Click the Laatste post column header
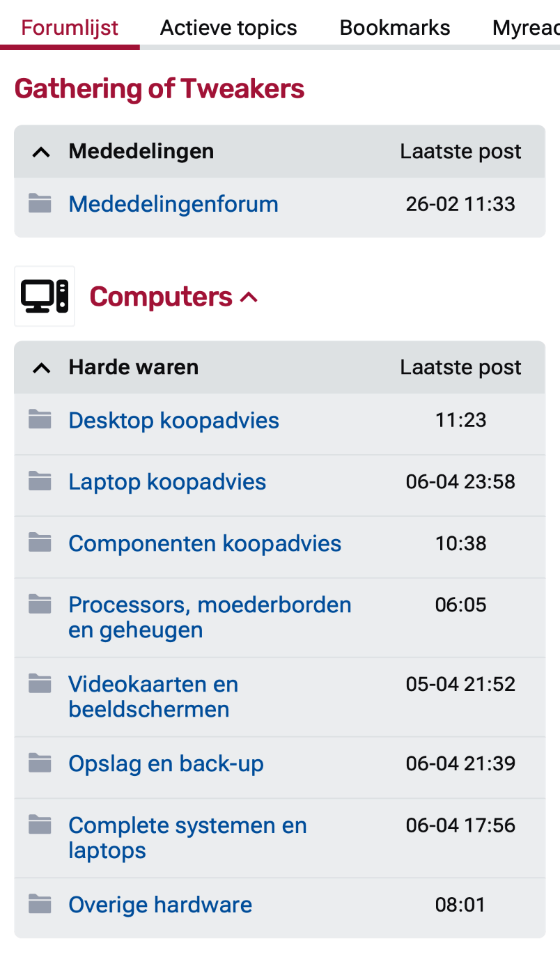 460,151
